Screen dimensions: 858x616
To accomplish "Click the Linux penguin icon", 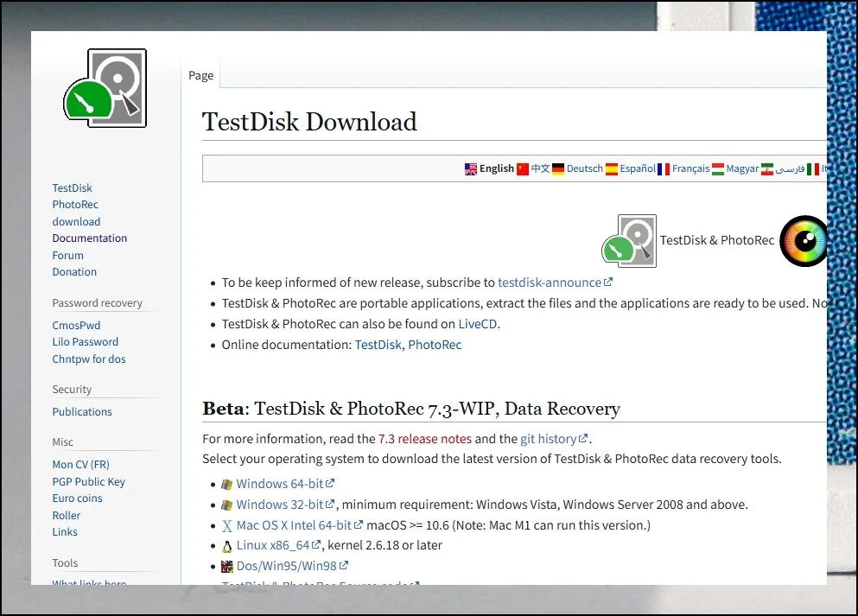I will (227, 546).
